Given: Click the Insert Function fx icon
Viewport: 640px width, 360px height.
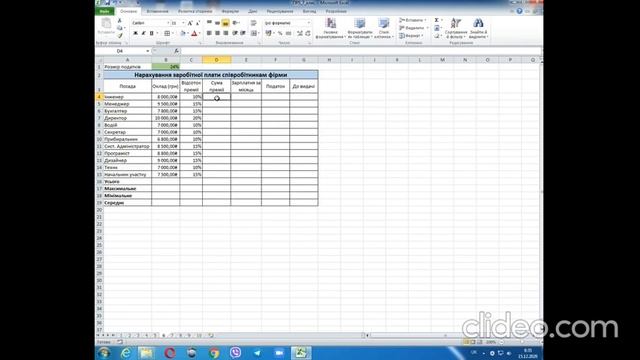Looking at the screenshot, I should click(176, 51).
